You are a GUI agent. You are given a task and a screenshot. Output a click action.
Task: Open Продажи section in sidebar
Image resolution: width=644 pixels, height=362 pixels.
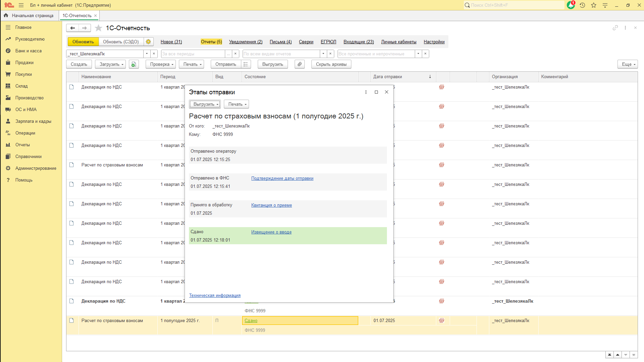click(x=24, y=63)
